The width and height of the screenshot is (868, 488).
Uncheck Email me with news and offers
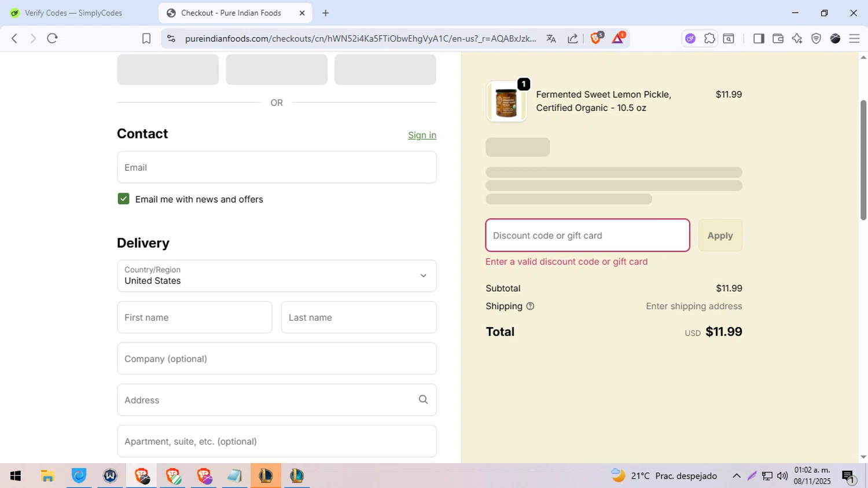[123, 199]
